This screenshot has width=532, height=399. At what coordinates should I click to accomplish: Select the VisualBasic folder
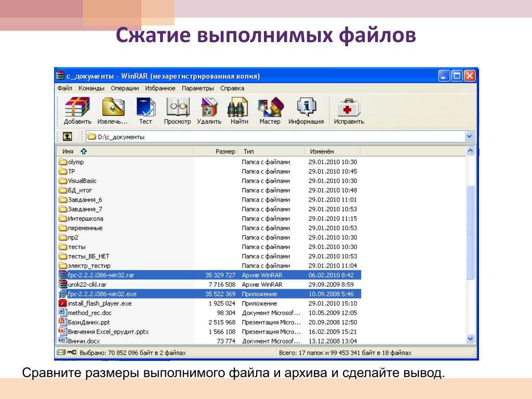pos(77,181)
